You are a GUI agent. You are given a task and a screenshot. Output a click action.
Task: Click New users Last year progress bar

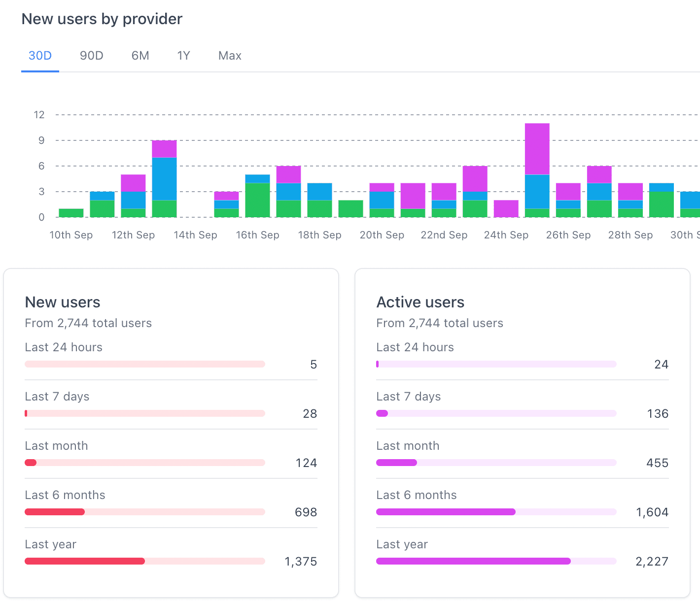point(145,561)
